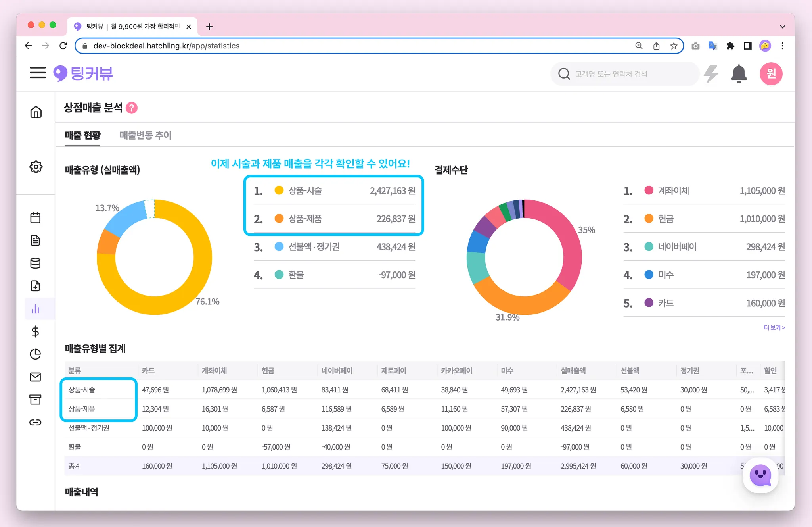Viewport: 812px width, 527px height.
Task: Open settings gear in sidebar
Action: (36, 167)
